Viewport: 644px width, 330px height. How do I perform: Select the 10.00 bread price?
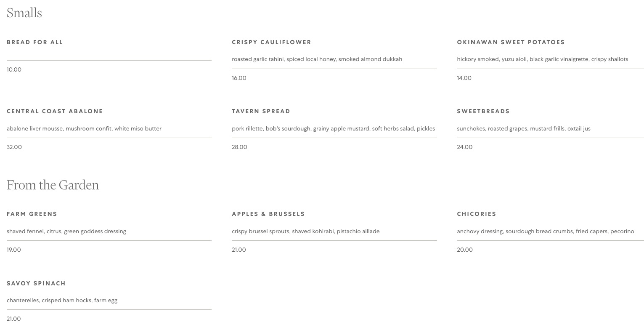[x=14, y=69]
